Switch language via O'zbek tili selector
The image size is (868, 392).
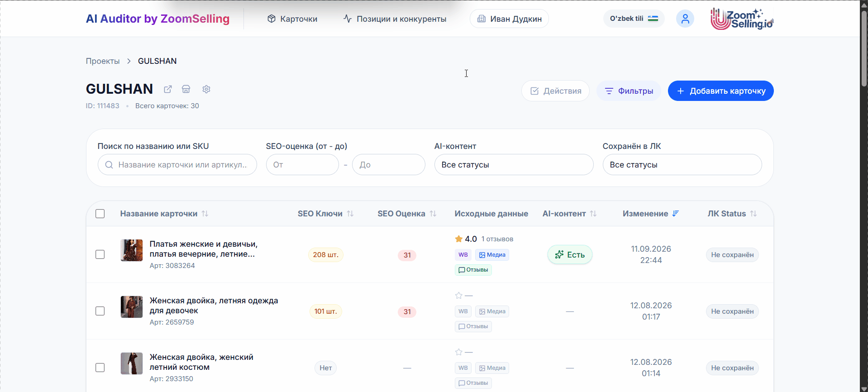point(634,19)
